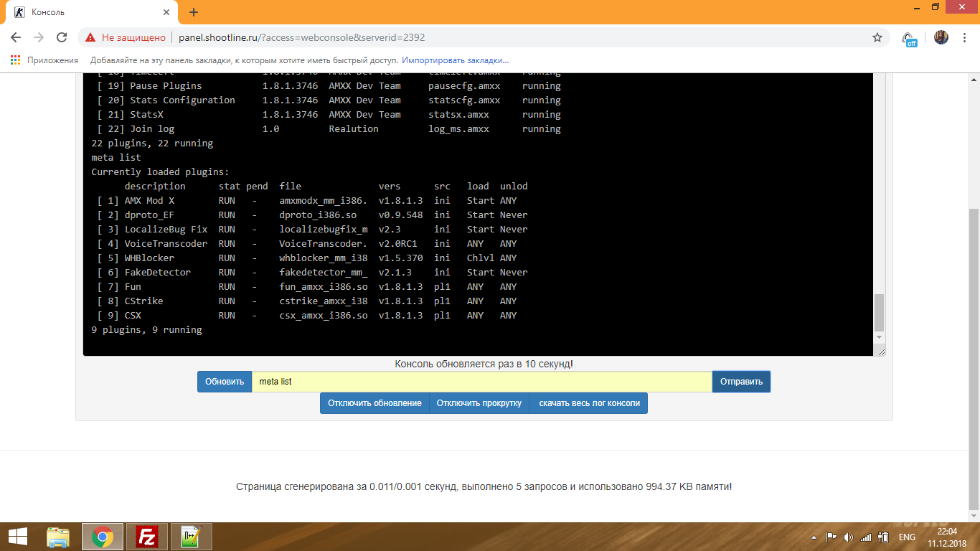
Task: Switch the ENG input language indicator
Action: 907,537
